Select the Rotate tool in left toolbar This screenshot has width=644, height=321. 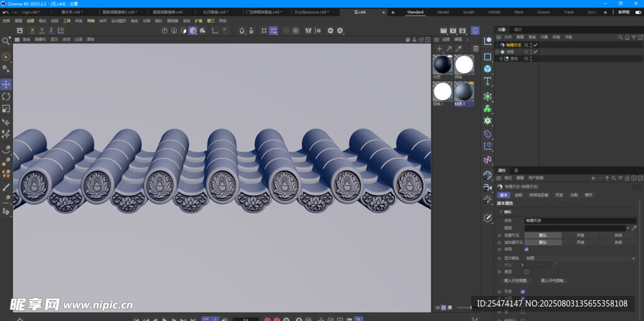6,96
